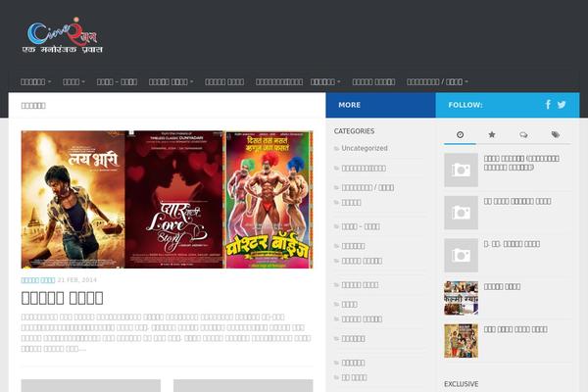This screenshot has width=588, height=392.
Task: Switch to the clock recent-posts tab
Action: point(461,134)
